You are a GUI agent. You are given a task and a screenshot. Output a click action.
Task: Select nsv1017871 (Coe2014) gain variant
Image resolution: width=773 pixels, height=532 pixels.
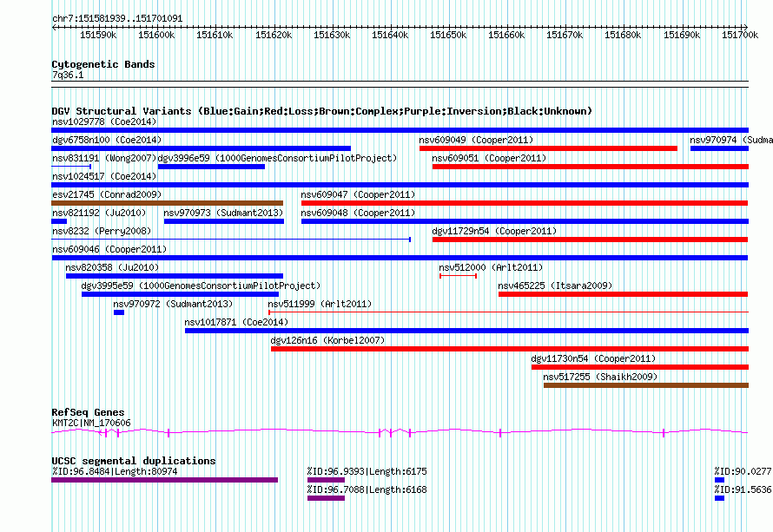coord(466,331)
